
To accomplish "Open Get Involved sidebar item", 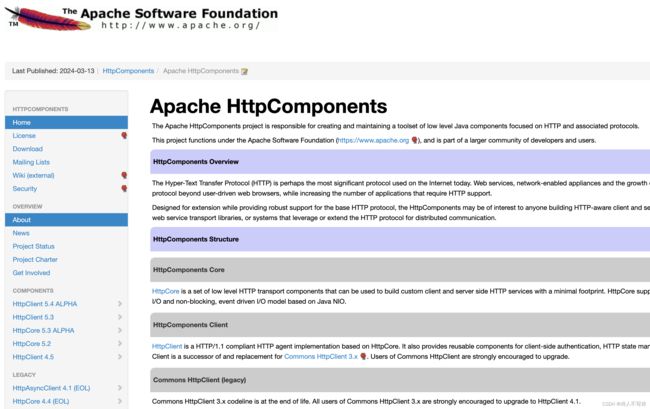I will pos(31,273).
